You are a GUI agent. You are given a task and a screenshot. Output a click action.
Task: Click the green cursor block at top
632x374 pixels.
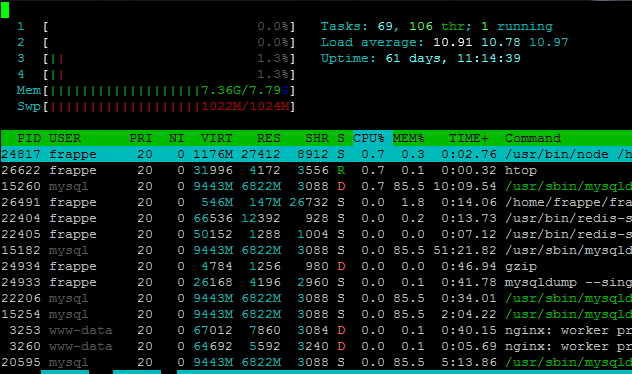[5, 10]
